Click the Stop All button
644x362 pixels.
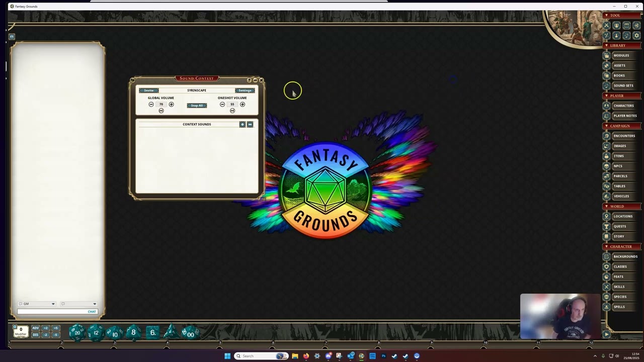pos(197,106)
